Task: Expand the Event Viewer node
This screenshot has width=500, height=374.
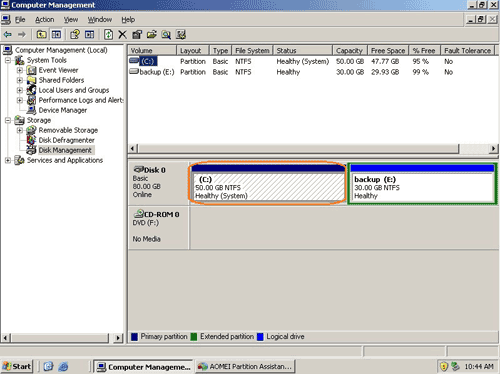Action: (x=20, y=70)
